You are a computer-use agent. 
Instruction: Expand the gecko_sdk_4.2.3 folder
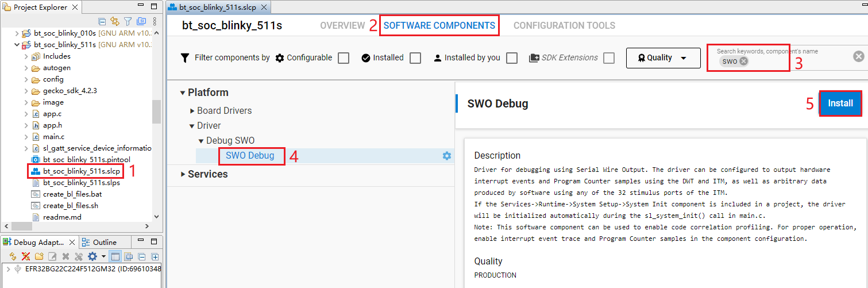[26, 91]
